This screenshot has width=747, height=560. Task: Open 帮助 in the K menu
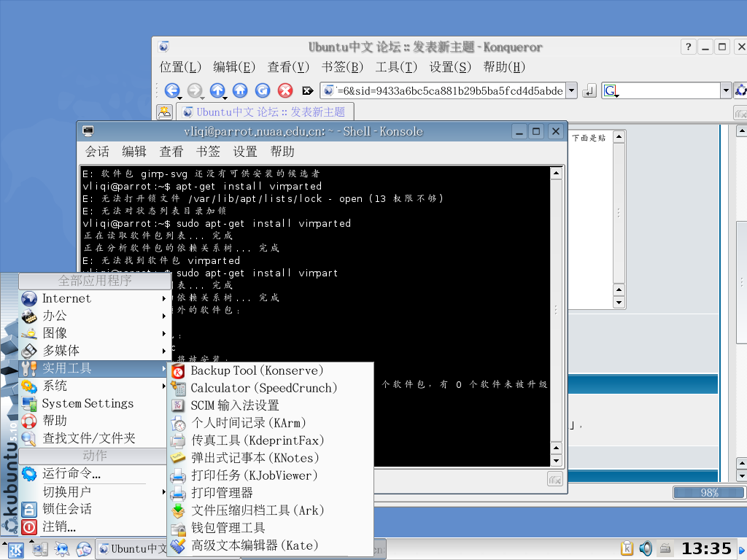click(94, 421)
